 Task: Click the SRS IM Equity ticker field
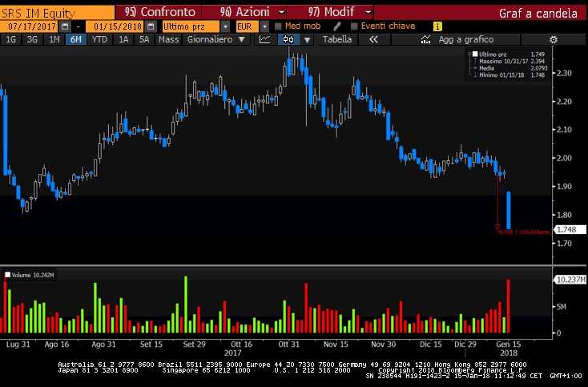click(57, 13)
